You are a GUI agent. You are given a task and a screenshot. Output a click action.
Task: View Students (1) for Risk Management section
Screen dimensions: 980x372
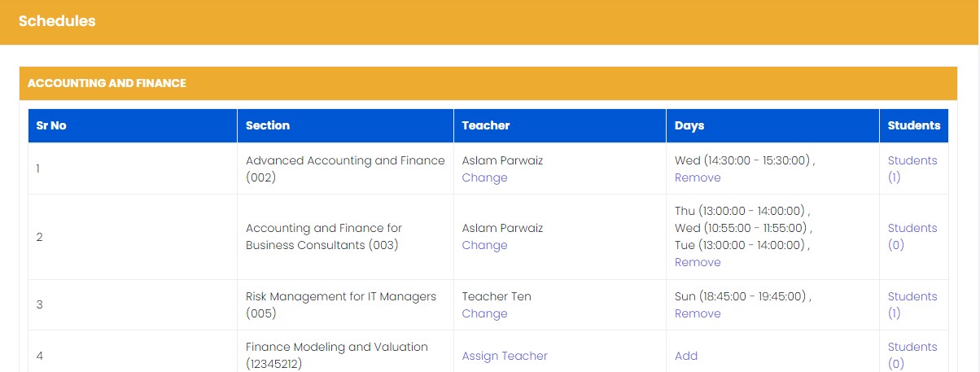tap(912, 304)
